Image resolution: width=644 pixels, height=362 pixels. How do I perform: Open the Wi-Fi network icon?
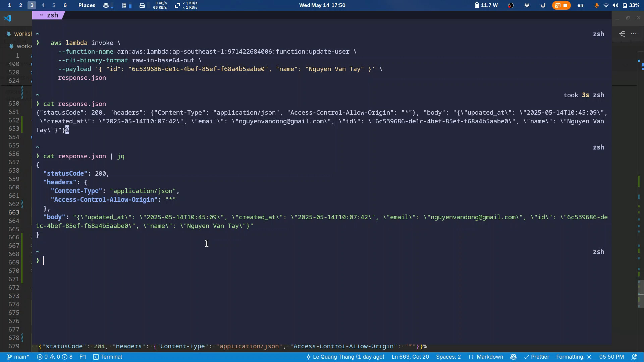pos(606,5)
